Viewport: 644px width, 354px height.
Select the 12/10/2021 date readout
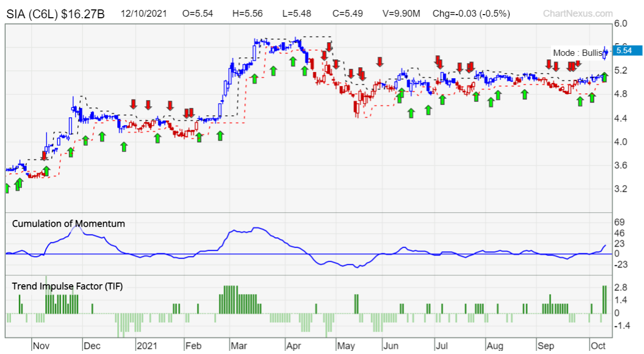pyautogui.click(x=144, y=13)
